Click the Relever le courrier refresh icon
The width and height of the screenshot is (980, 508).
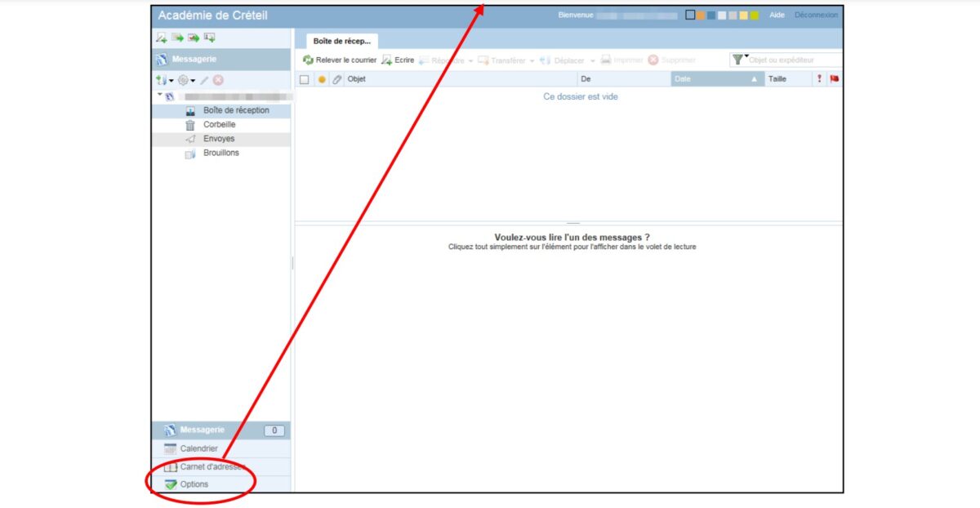click(308, 60)
